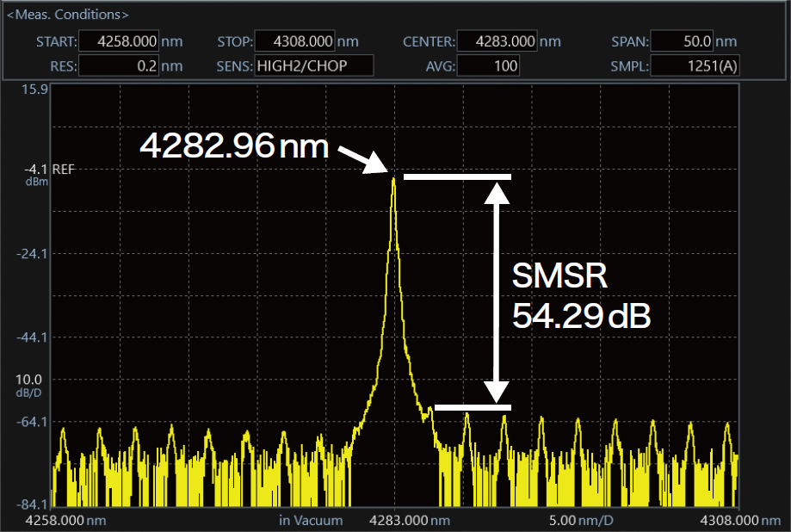Viewport: 791px width, 532px height.
Task: Click the 5.00 nm/D label
Action: (581, 521)
